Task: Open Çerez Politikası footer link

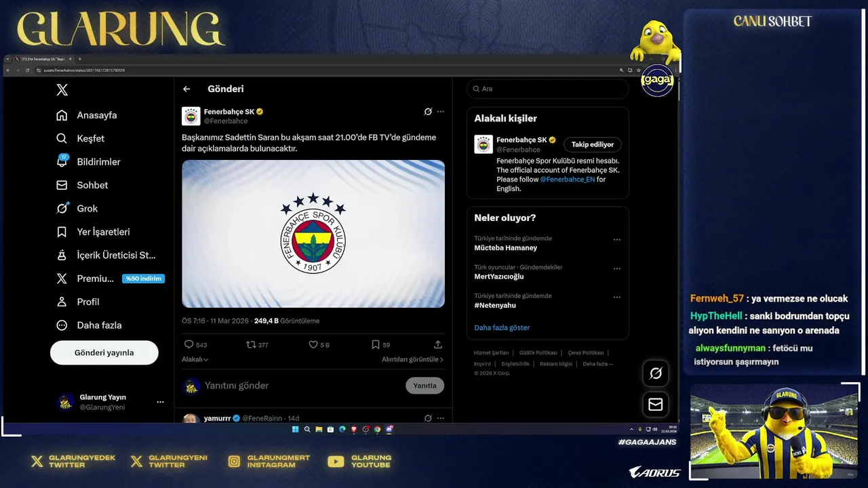Action: click(x=586, y=352)
